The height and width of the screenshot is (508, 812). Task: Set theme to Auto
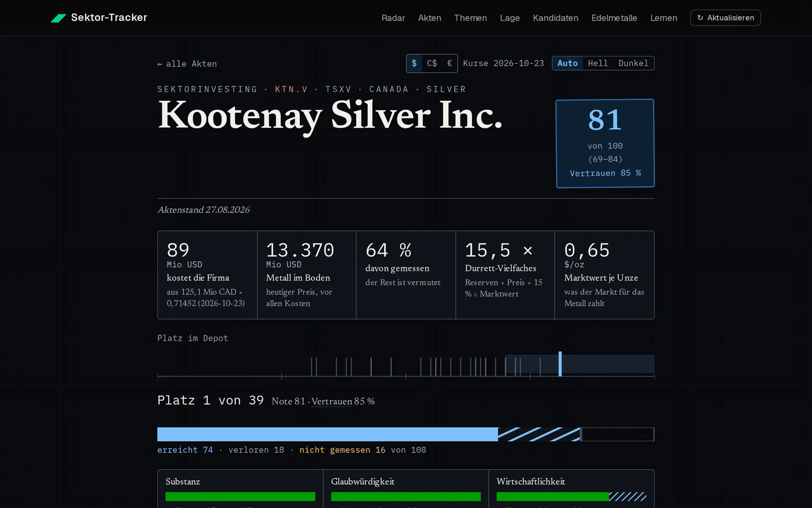pyautogui.click(x=567, y=63)
